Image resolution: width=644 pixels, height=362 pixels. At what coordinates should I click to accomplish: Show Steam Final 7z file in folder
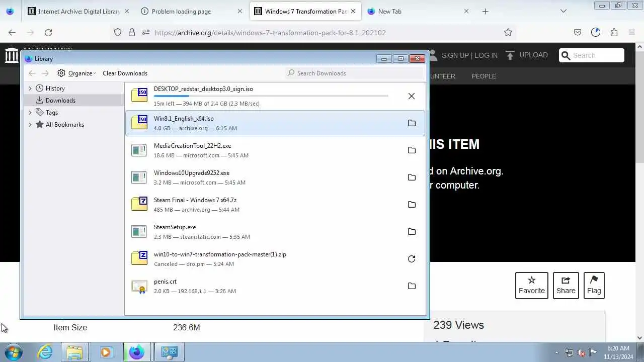(412, 205)
